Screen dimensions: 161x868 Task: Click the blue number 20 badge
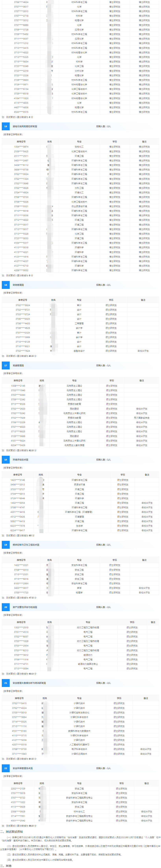(6, 607)
